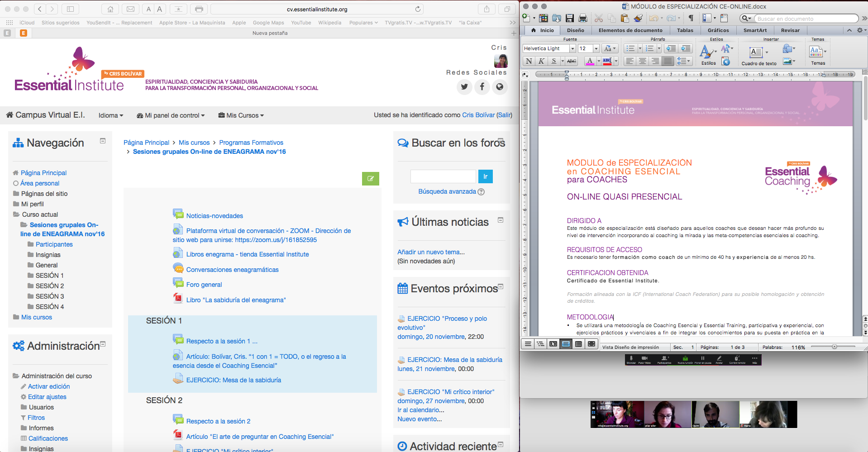Open the Twitter social link icon
The width and height of the screenshot is (868, 452).
pos(464,86)
